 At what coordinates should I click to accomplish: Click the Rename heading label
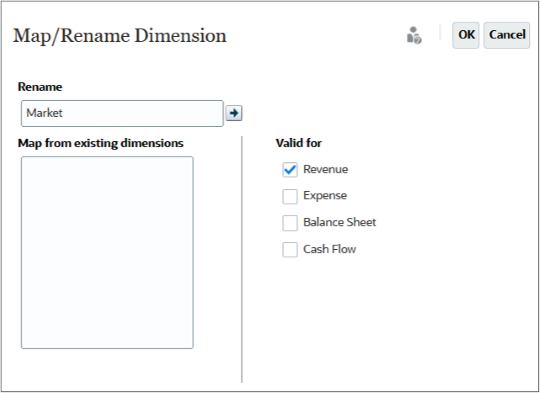(x=40, y=87)
